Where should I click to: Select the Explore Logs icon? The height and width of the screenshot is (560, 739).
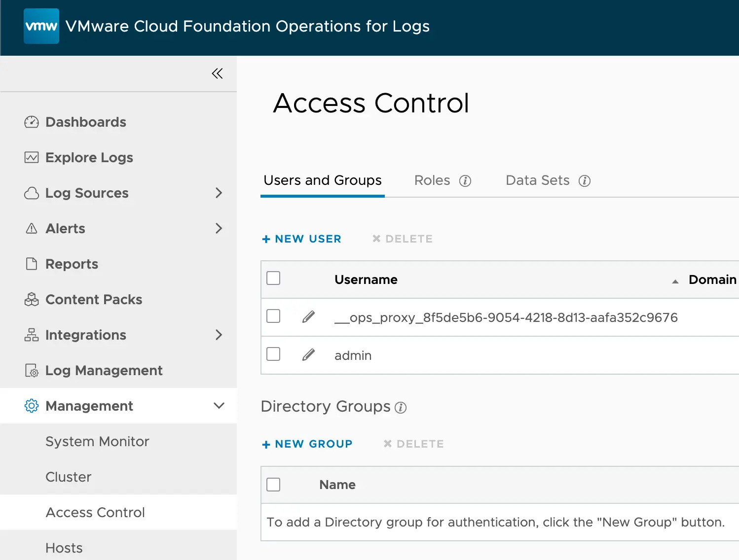point(31,157)
